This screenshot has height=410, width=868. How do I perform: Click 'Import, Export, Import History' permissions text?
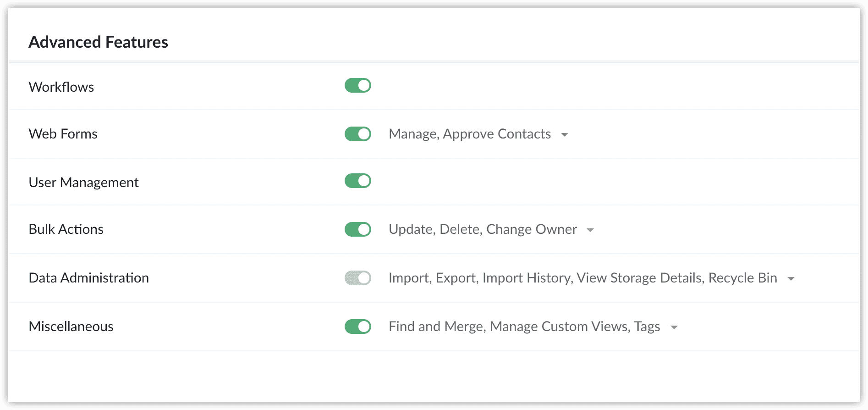click(x=582, y=278)
